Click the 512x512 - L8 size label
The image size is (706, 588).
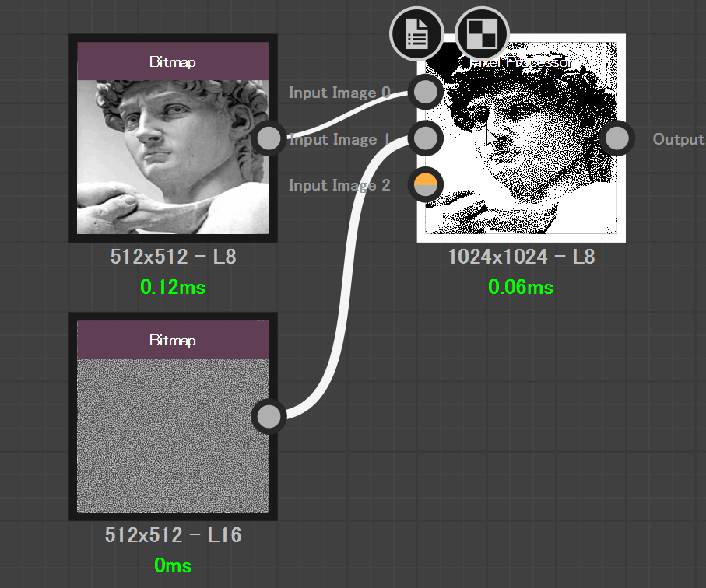(173, 257)
